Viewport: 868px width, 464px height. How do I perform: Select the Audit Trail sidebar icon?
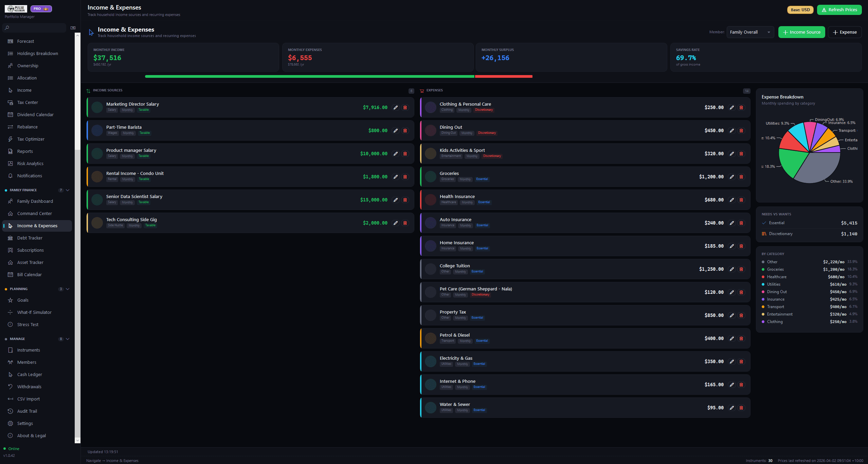pyautogui.click(x=10, y=411)
